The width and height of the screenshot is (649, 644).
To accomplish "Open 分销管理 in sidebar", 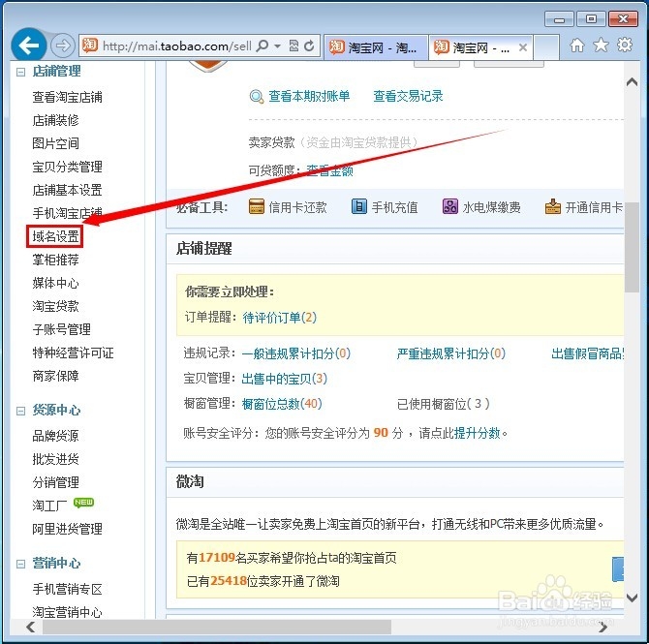I will pyautogui.click(x=55, y=482).
